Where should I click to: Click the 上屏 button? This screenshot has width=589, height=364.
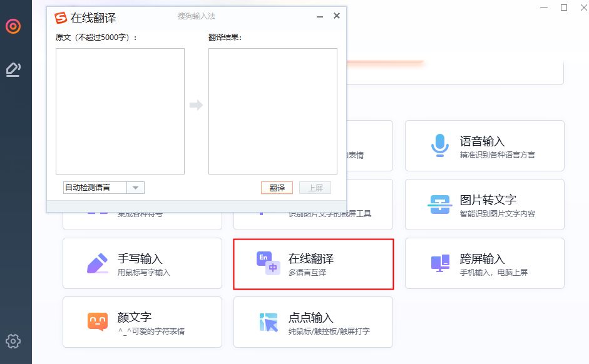tap(315, 188)
